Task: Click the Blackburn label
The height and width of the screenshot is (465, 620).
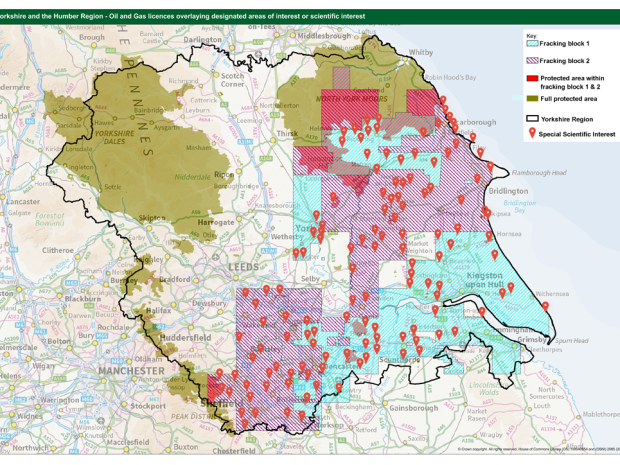Action: (83, 299)
